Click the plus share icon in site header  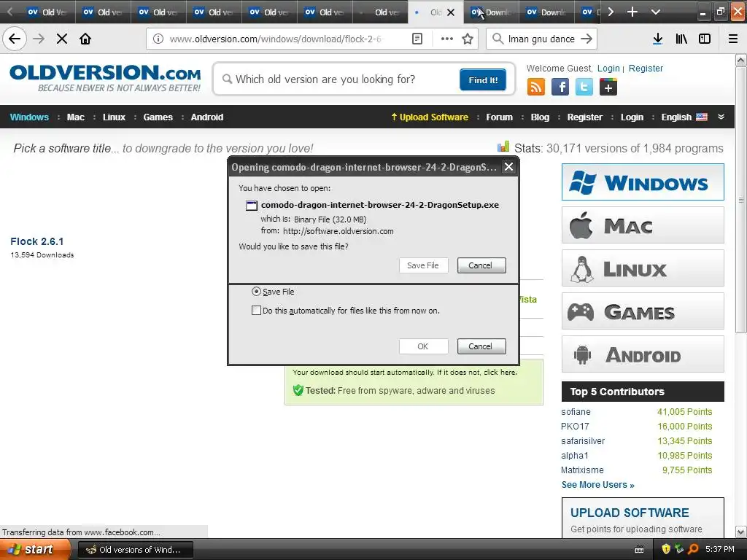(608, 87)
